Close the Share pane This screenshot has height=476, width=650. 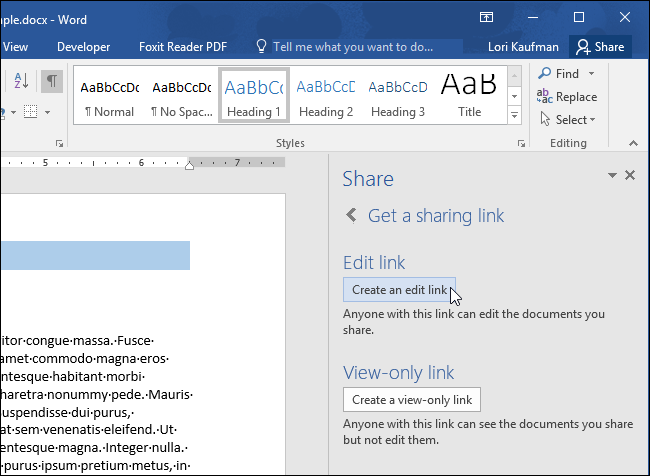click(630, 175)
